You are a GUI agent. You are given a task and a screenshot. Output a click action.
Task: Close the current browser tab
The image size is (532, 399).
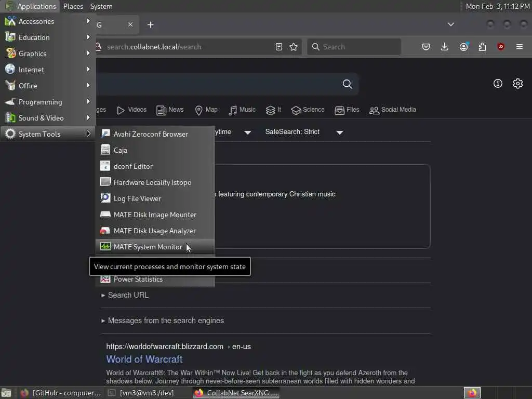tap(130, 24)
